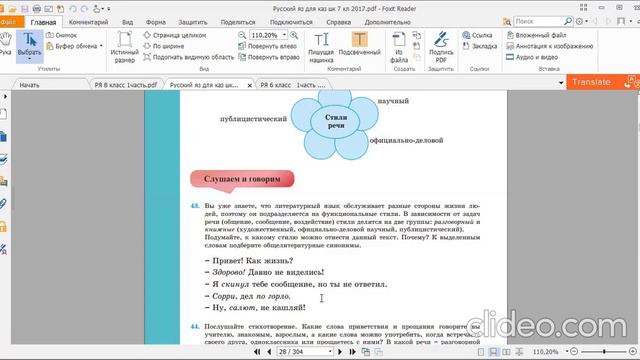Viewport: 640px width, 360px height.
Task: Open status bar zoom percentage dropdown
Action: tap(567, 351)
